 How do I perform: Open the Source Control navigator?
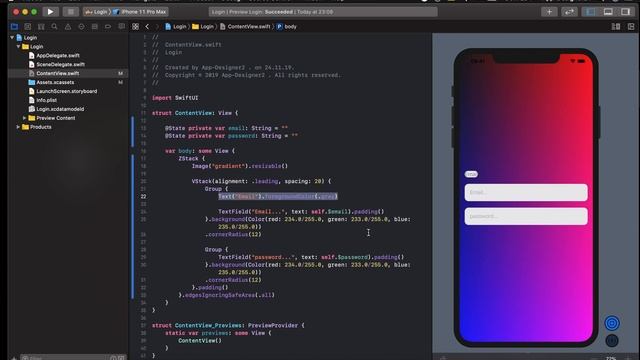pos(28,27)
